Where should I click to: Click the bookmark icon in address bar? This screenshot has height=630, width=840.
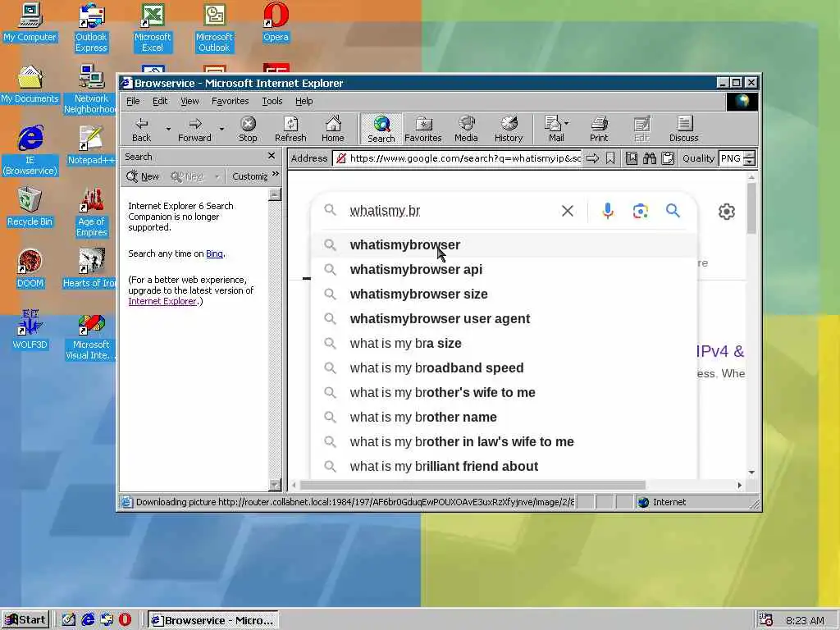pos(610,158)
